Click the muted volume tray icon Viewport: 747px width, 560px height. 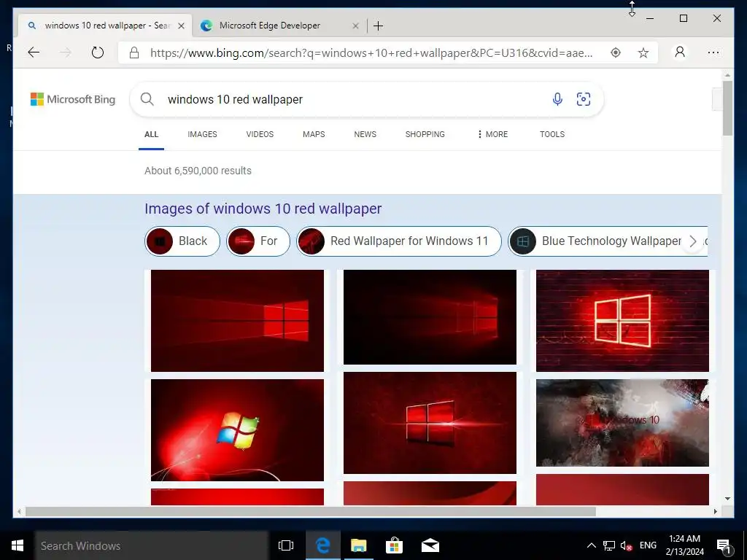coord(626,545)
